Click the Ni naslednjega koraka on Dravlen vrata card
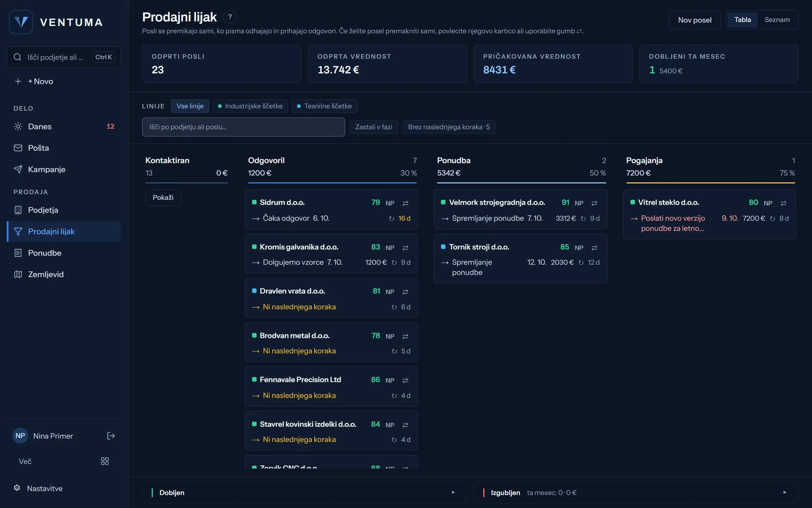Viewport: 812px width, 508px height. 299,307
